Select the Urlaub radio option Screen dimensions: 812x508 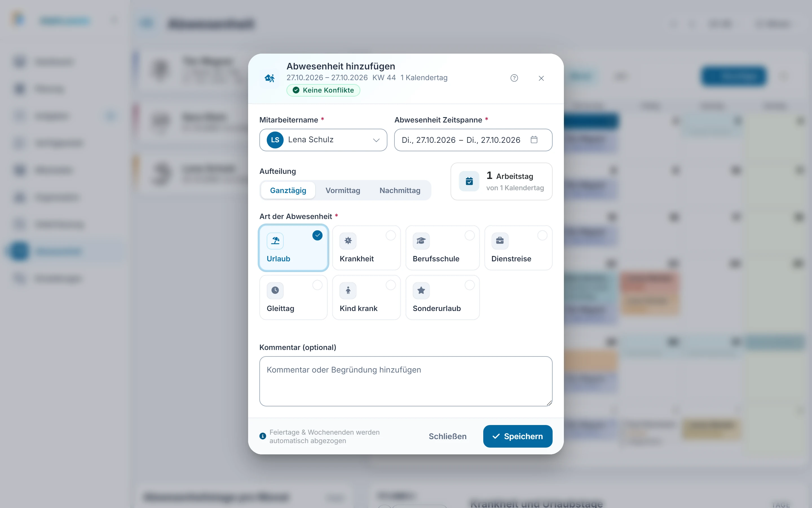pyautogui.click(x=317, y=236)
